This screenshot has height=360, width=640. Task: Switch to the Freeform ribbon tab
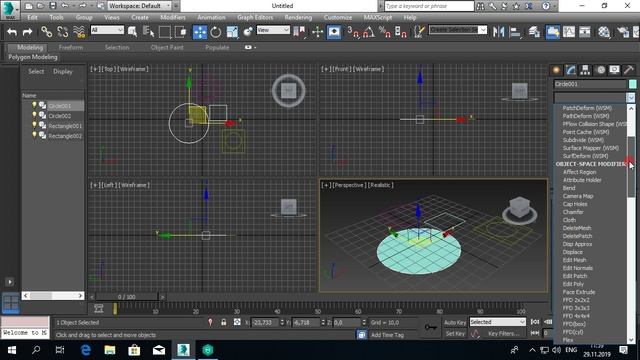tap(71, 47)
